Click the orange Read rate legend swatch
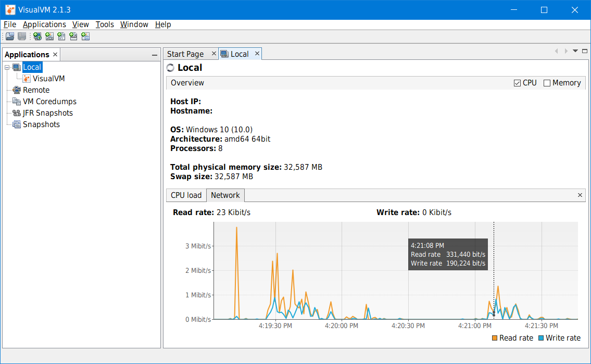The width and height of the screenshot is (591, 364). (x=495, y=338)
